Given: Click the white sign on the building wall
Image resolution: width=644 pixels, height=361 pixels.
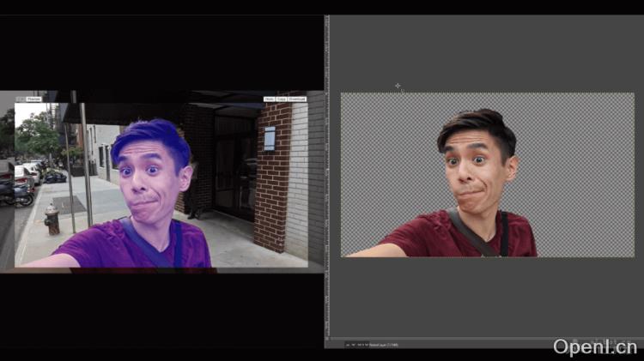Looking at the screenshot, I should (270, 138).
